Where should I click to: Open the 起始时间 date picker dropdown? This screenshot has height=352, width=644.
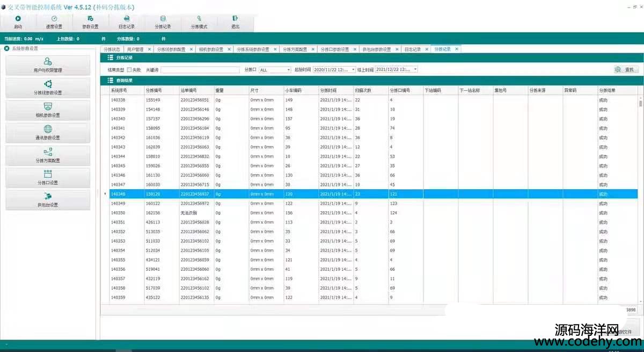(x=353, y=70)
